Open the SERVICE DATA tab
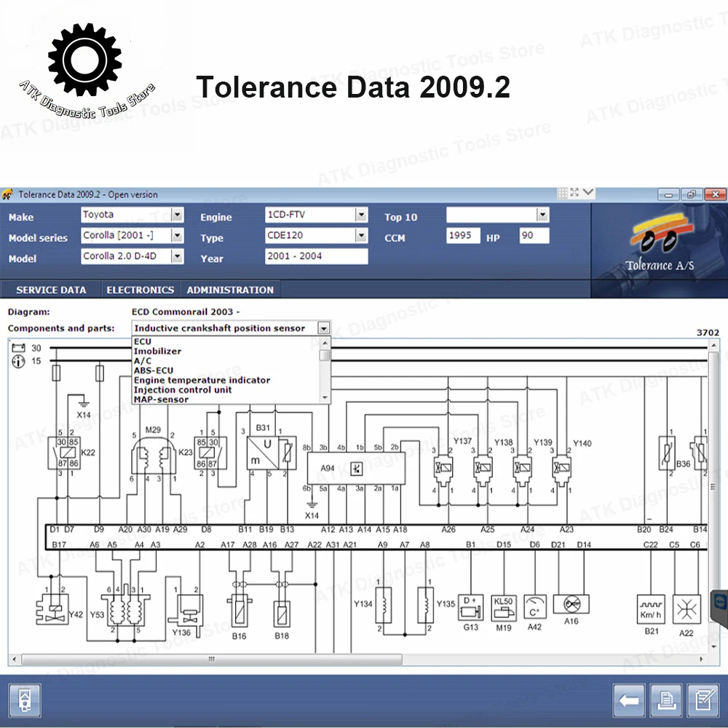Image resolution: width=728 pixels, height=728 pixels. pyautogui.click(x=51, y=290)
